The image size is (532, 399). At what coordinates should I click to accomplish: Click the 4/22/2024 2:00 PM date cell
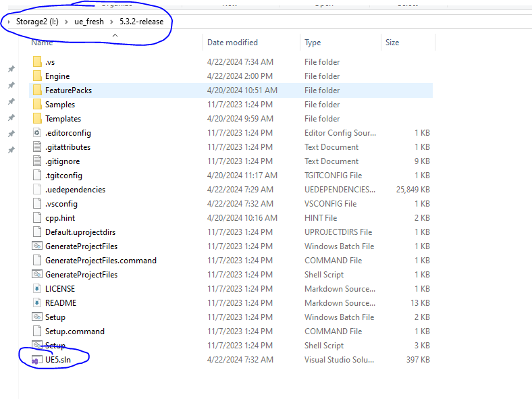[240, 76]
